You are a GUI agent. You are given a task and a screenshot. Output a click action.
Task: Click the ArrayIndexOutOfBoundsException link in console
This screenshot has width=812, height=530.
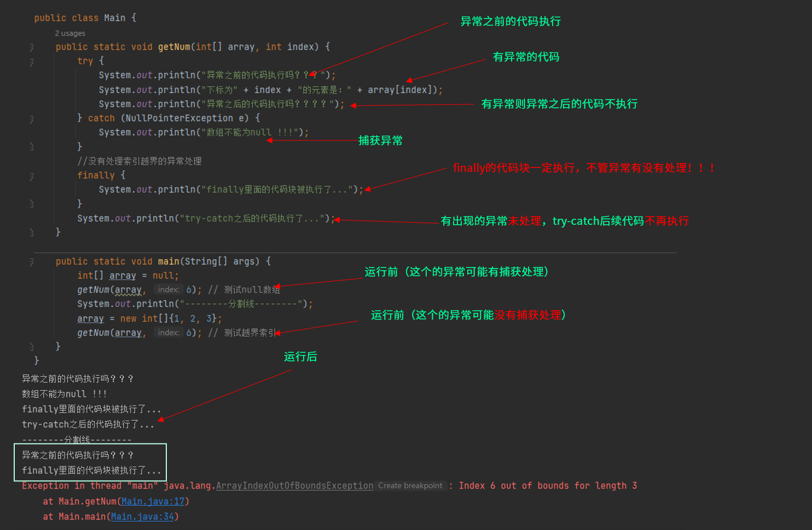[x=294, y=486]
